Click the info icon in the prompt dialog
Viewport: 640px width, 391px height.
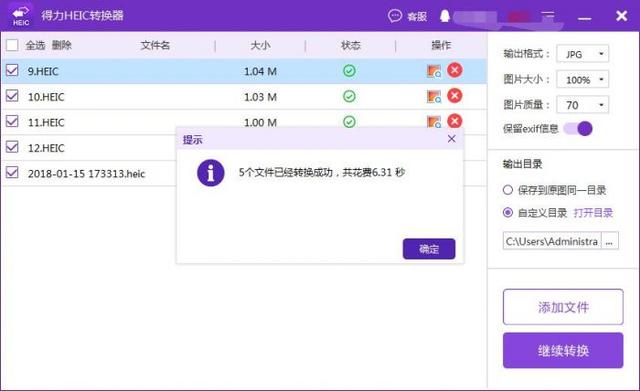[x=211, y=173]
